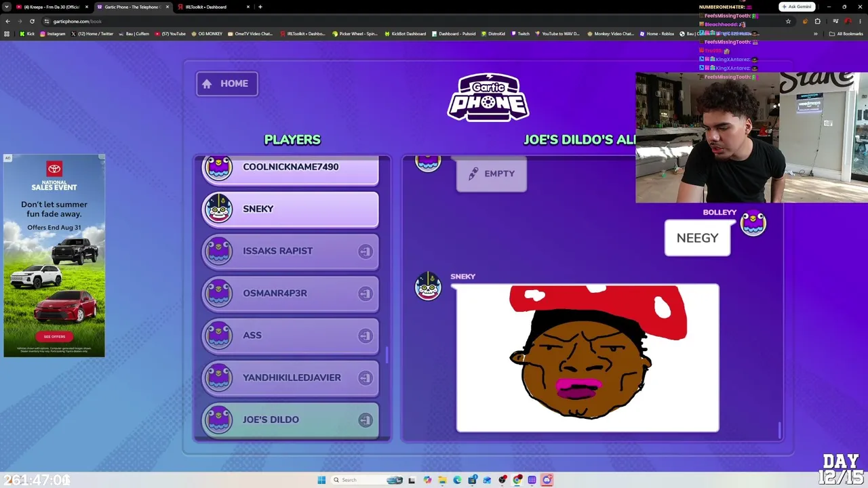Open the tab search dropdown
The image size is (868, 488).
point(6,7)
